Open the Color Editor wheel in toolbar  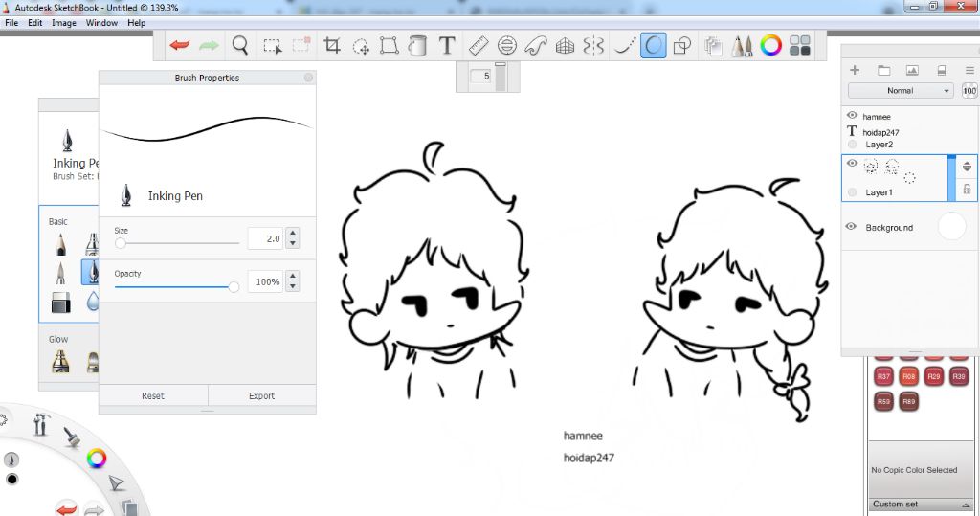(770, 45)
